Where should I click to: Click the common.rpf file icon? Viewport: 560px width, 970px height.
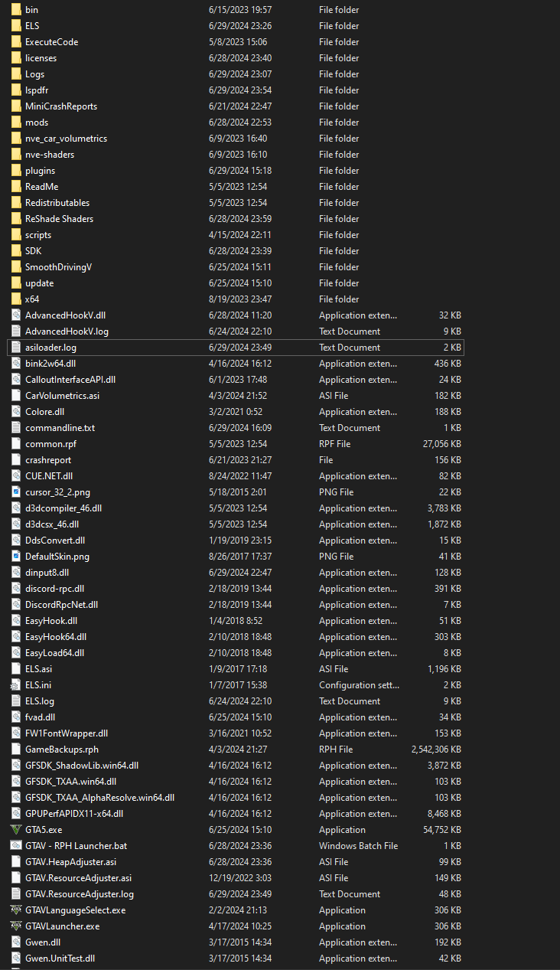(16, 444)
